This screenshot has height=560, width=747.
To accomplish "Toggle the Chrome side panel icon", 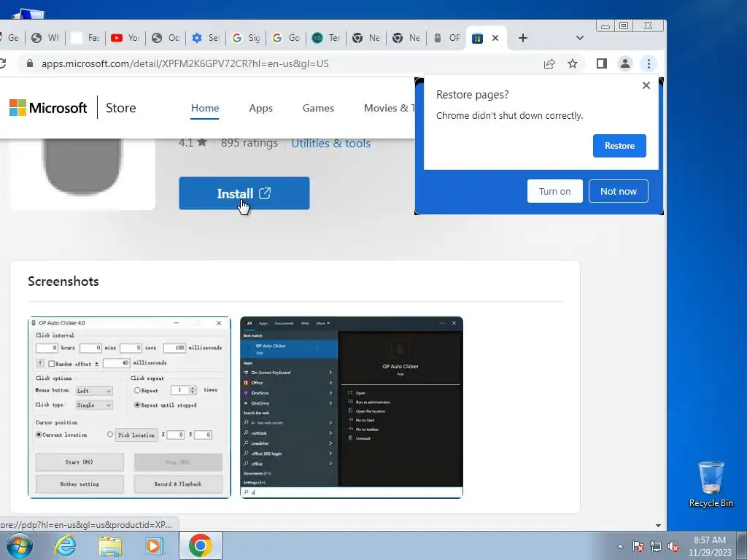I will [x=601, y=63].
